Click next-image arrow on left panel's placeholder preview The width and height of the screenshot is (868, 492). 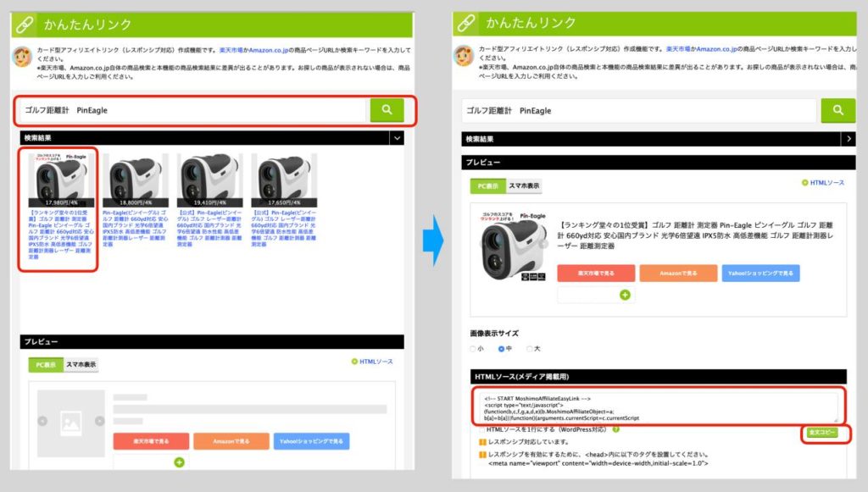(100, 421)
